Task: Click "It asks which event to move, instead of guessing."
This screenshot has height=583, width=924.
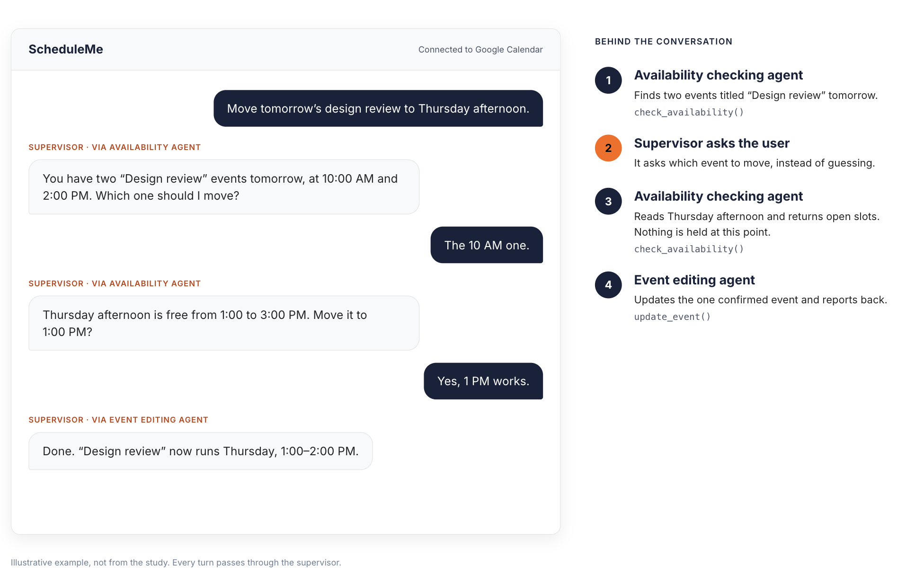Action: pyautogui.click(x=755, y=163)
